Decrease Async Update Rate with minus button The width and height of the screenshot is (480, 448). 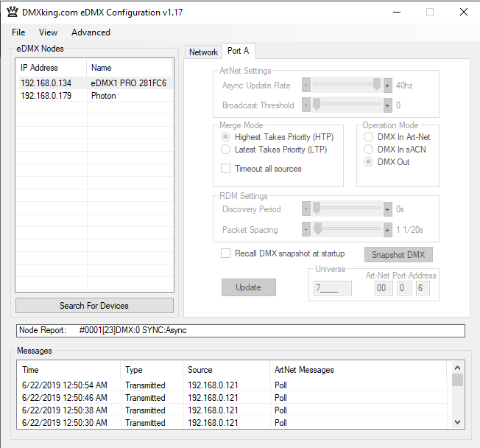(306, 85)
